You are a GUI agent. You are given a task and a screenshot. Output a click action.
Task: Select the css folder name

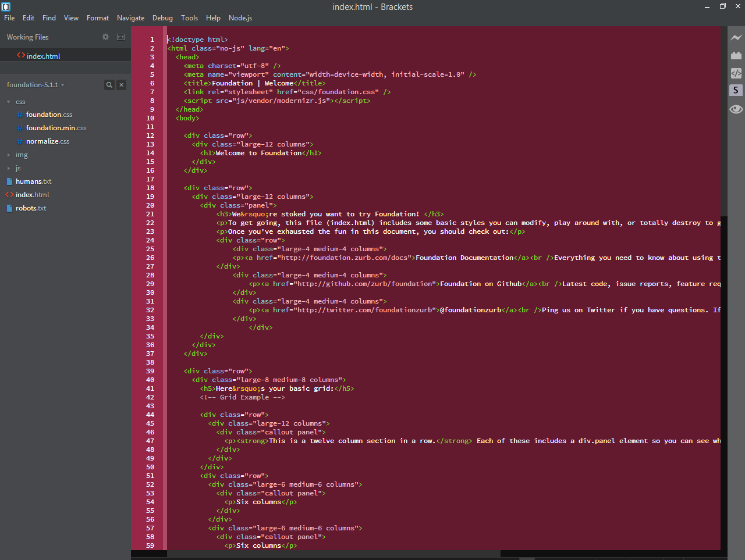(x=20, y=102)
